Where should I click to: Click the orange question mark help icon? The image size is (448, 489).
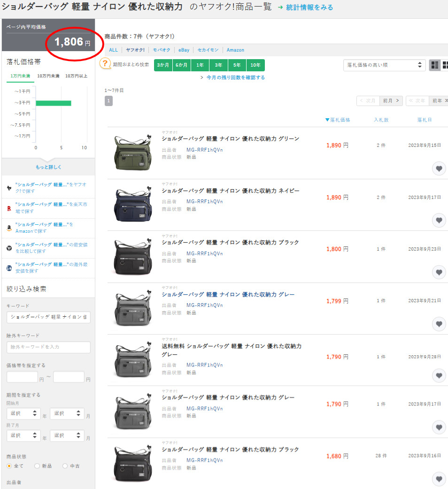(105, 65)
